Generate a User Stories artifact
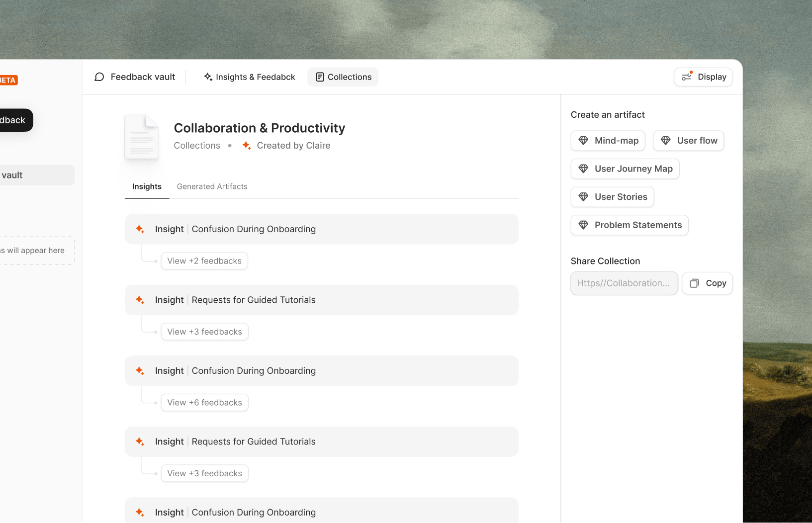Viewport: 812px width, 523px height. (x=612, y=197)
